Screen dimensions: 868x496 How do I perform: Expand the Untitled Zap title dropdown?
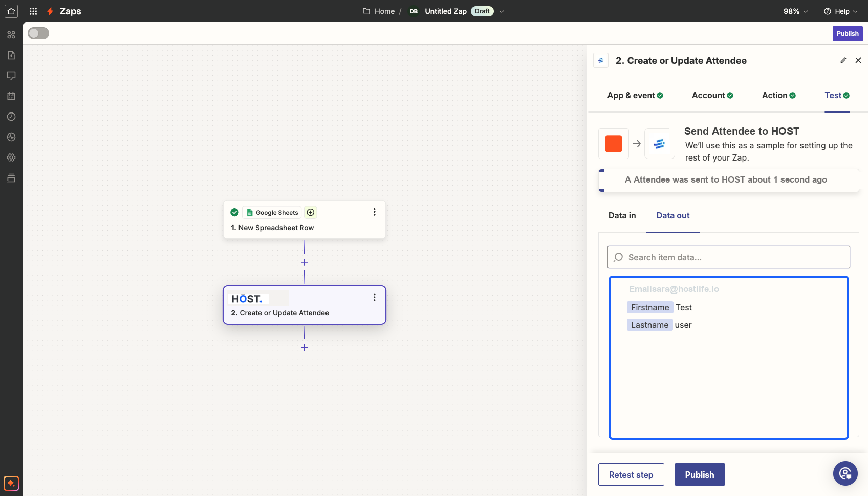pyautogui.click(x=502, y=11)
